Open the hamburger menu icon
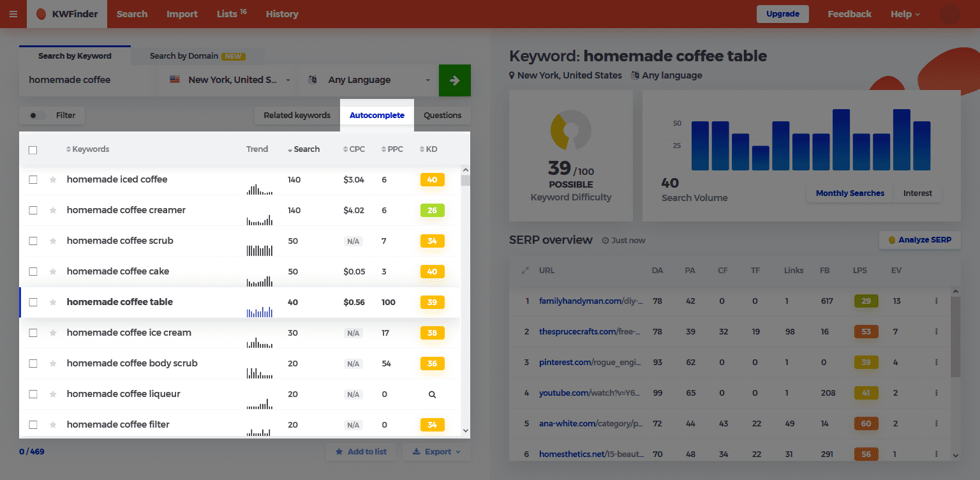 click(x=13, y=14)
